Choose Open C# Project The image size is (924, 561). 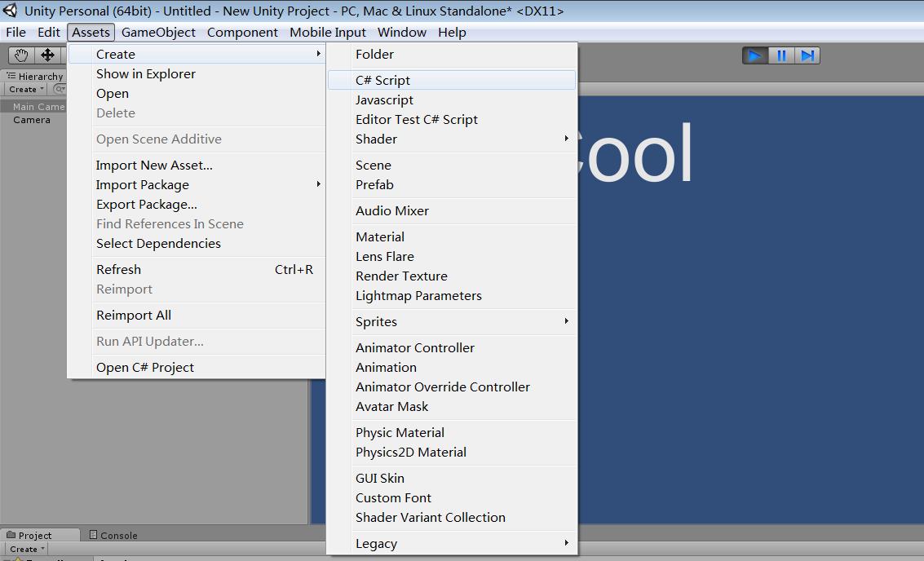click(x=197, y=367)
